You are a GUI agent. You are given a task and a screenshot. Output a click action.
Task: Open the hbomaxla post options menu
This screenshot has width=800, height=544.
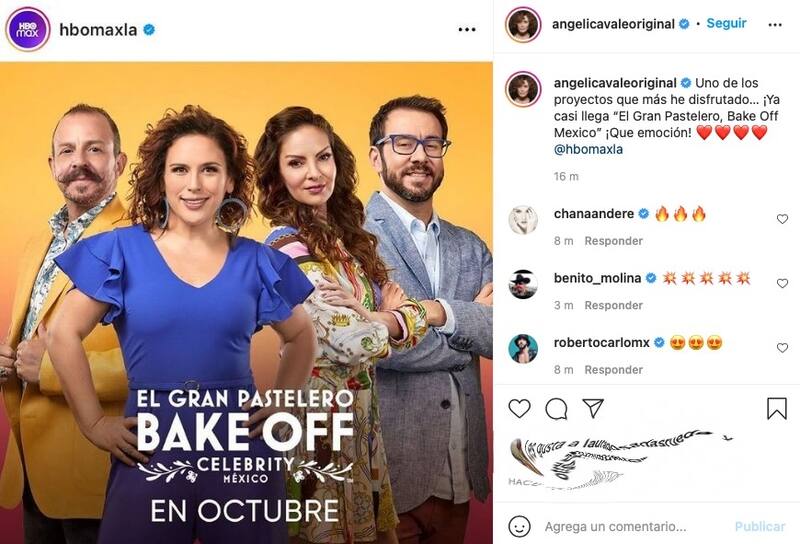(x=467, y=30)
